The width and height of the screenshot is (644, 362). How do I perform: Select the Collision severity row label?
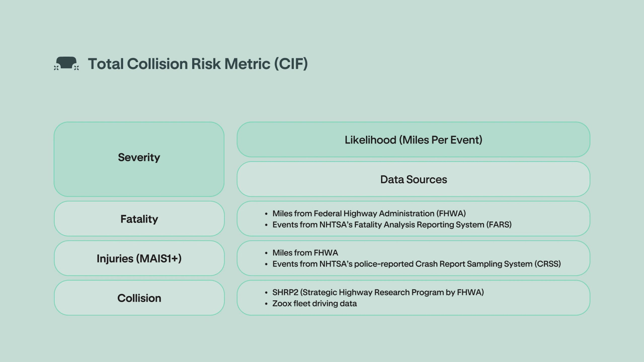(x=139, y=298)
